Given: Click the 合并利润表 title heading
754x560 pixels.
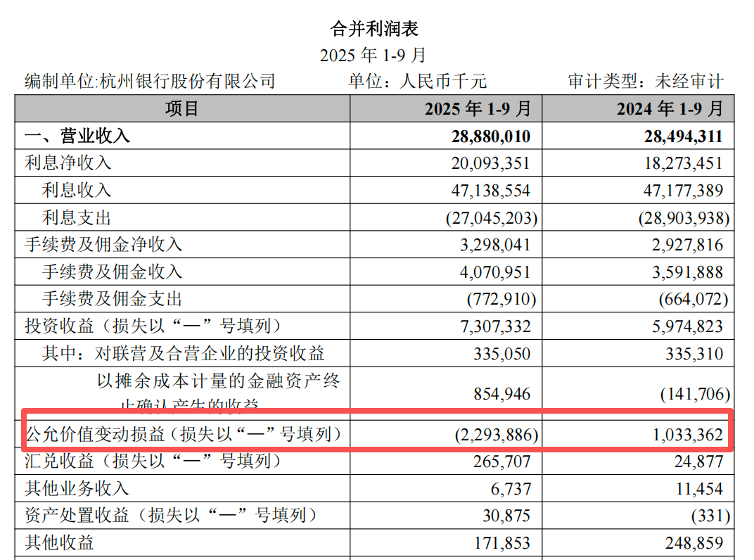Looking at the screenshot, I should point(374,29).
